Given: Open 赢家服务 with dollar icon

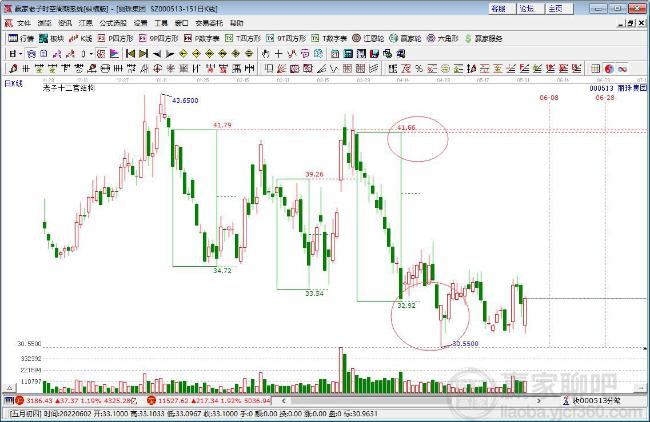Looking at the screenshot, I should click(x=483, y=39).
